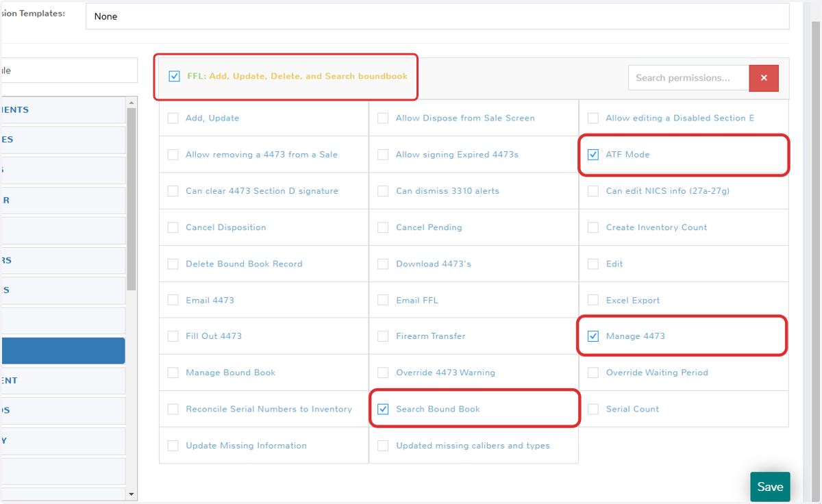Open the Permission Templates dropdown showing None
This screenshot has width=822, height=504.
point(437,16)
